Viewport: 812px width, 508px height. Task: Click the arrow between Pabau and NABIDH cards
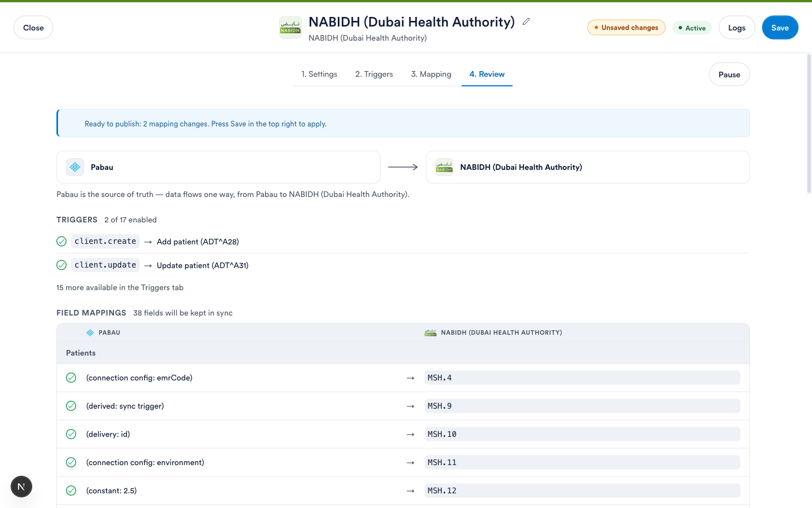pyautogui.click(x=403, y=167)
